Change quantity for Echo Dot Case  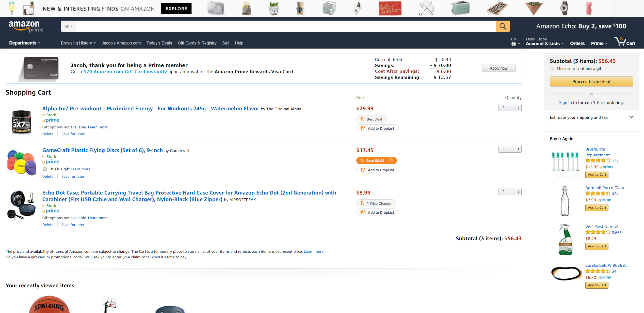tap(510, 192)
